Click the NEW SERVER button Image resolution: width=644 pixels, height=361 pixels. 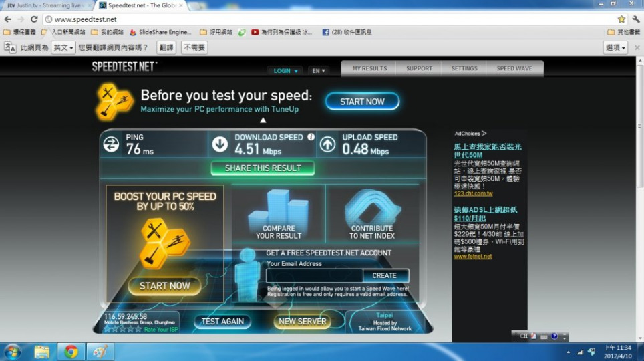point(302,322)
